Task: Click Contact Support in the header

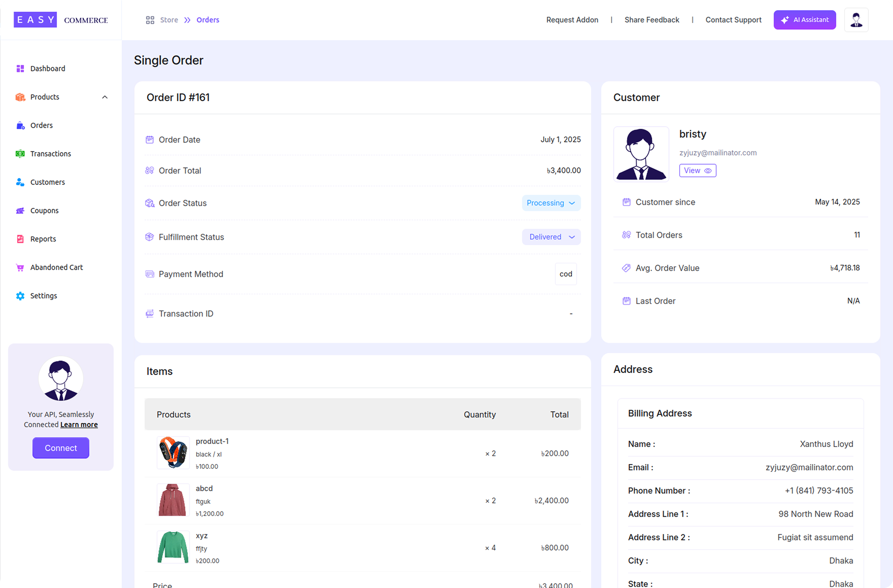Action: [733, 20]
